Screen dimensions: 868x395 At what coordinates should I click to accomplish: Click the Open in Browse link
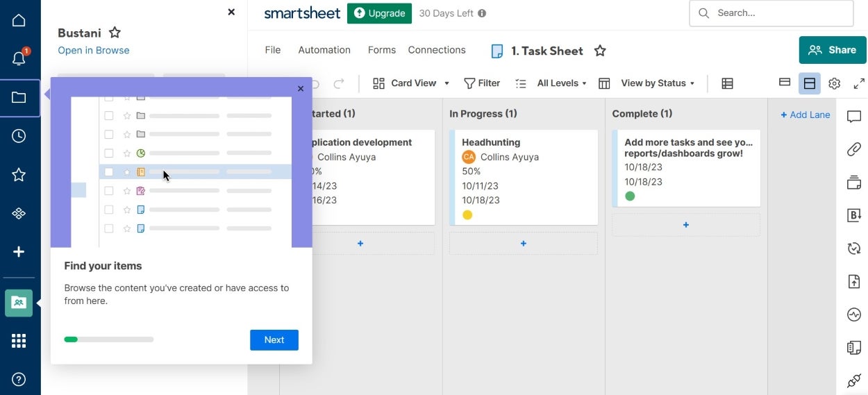[x=94, y=50]
